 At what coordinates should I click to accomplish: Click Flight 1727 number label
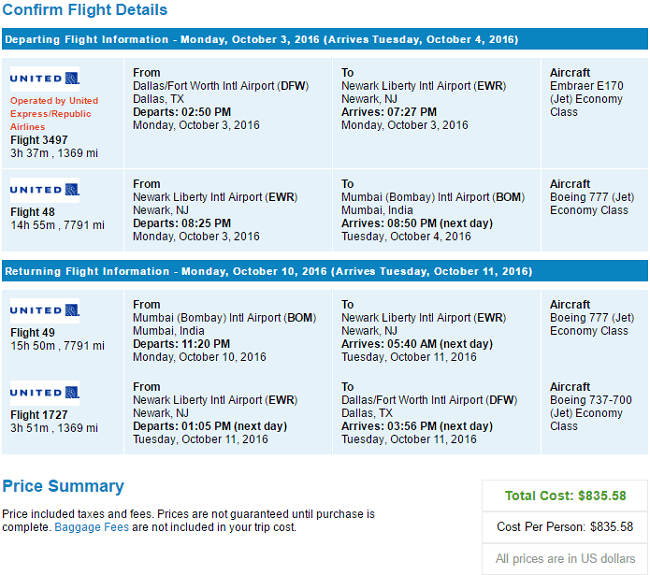(x=39, y=415)
